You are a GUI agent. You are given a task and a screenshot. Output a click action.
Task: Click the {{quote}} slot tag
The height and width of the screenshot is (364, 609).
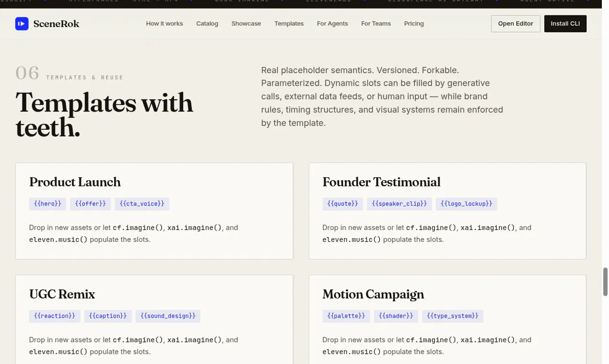click(x=342, y=204)
